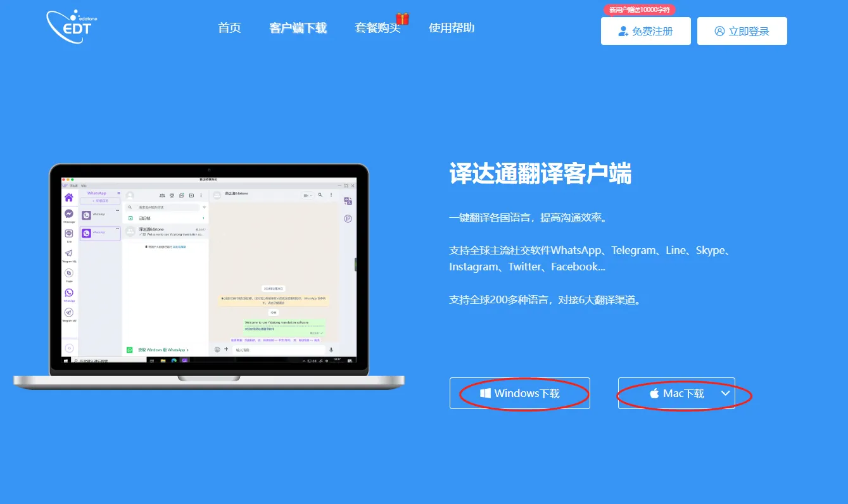Click the red gift box icon

[402, 18]
